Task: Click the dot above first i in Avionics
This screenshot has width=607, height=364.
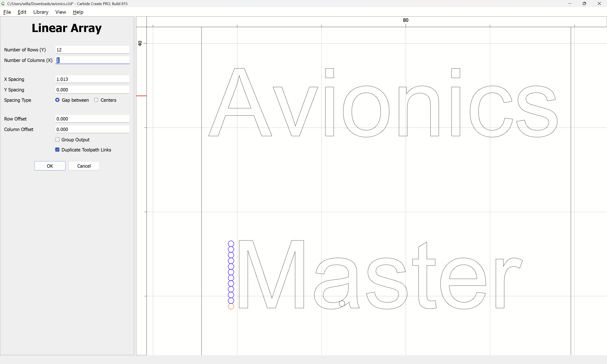Action: coord(329,73)
